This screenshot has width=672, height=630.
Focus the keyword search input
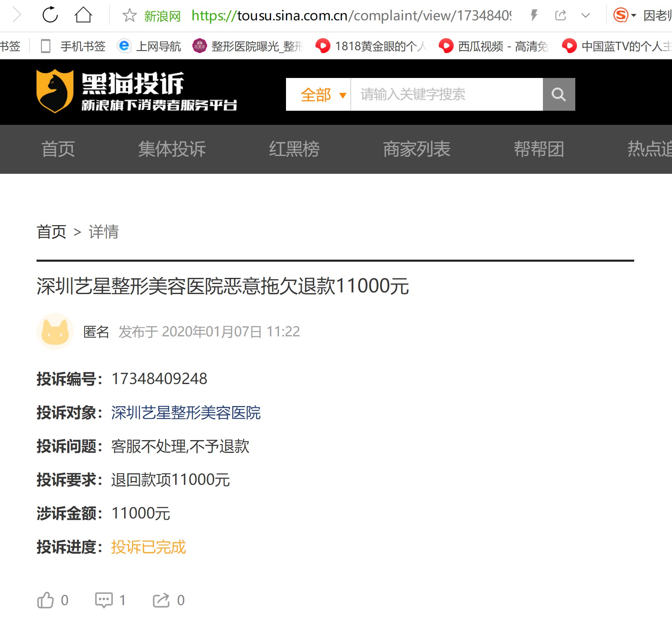click(x=447, y=95)
